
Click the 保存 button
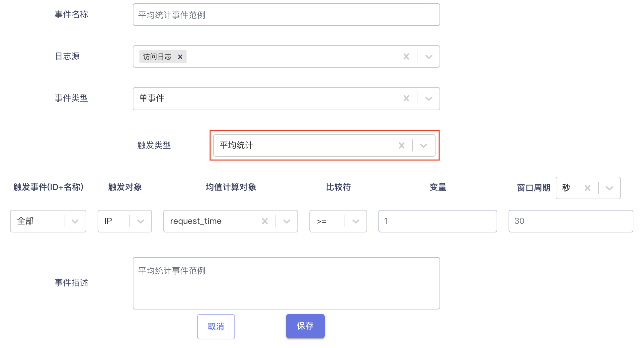tap(305, 326)
